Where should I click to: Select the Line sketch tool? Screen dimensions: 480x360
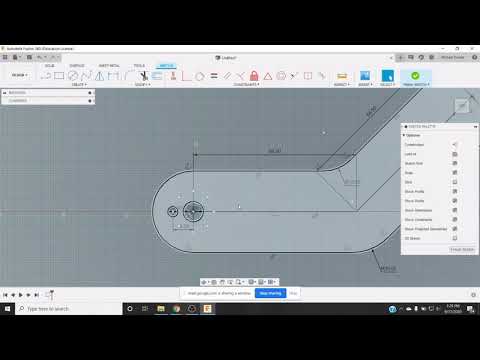(45, 76)
